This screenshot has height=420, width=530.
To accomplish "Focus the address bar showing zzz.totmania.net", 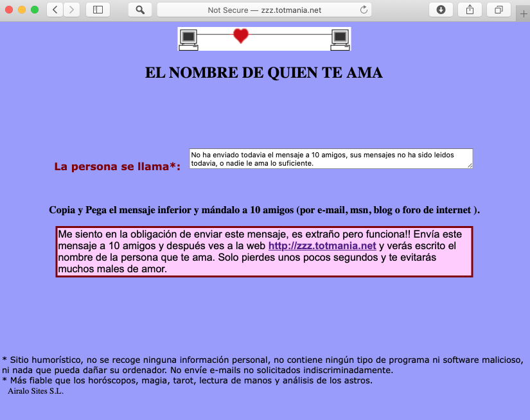I will click(x=263, y=10).
